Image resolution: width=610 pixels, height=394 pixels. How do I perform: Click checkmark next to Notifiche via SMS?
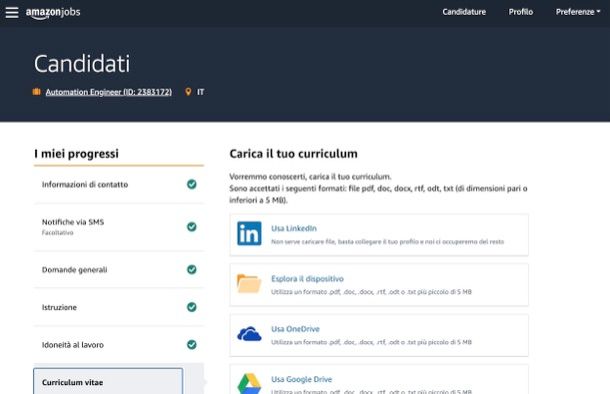click(x=192, y=227)
